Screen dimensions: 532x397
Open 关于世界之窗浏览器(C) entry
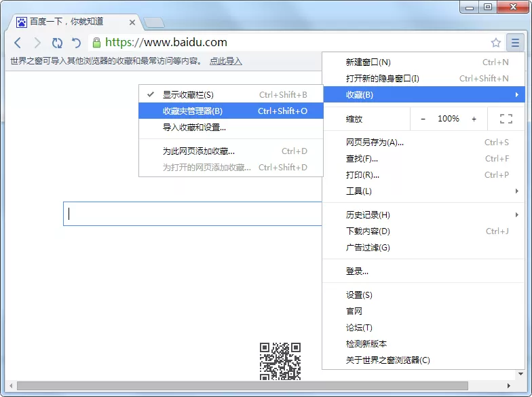423,360
